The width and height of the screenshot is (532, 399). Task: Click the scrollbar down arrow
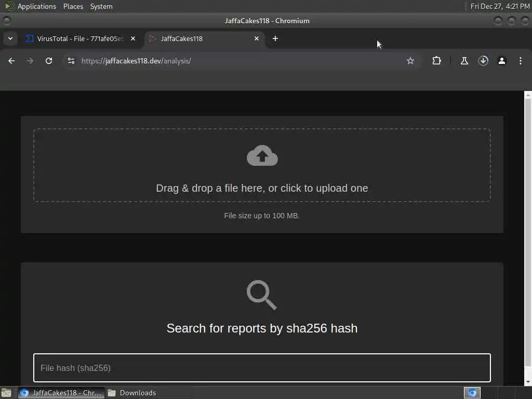tap(528, 382)
